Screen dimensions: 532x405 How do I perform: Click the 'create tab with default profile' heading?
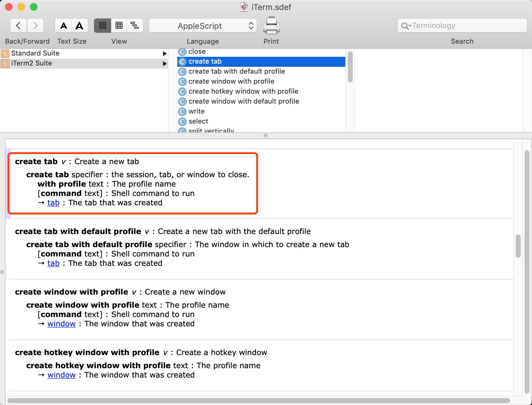pyautogui.click(x=78, y=232)
